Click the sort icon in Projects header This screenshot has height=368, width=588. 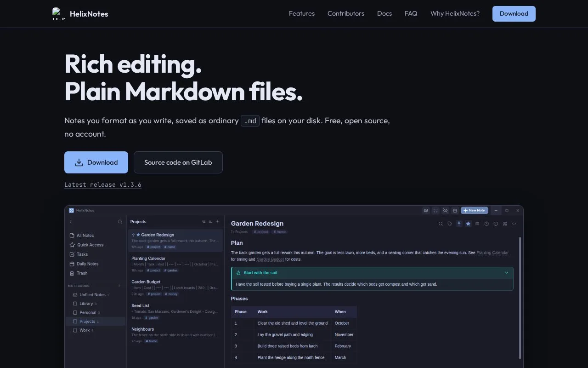point(210,222)
